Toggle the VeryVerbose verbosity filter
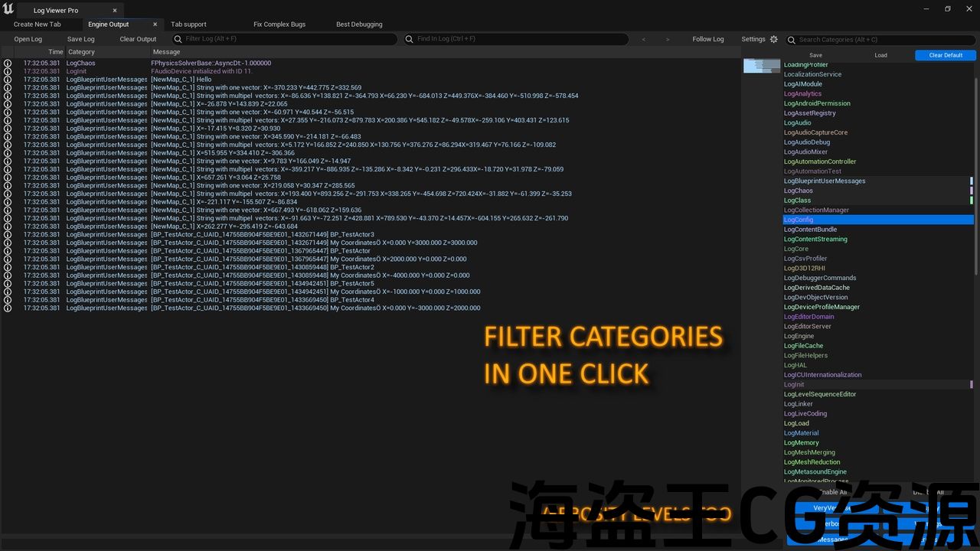This screenshot has width=980, height=551. [831, 508]
